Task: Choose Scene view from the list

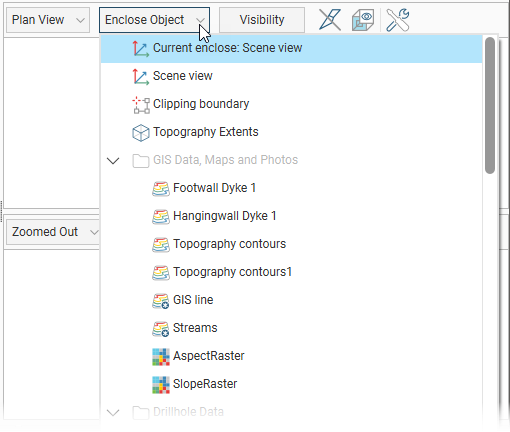Action: 291,76
